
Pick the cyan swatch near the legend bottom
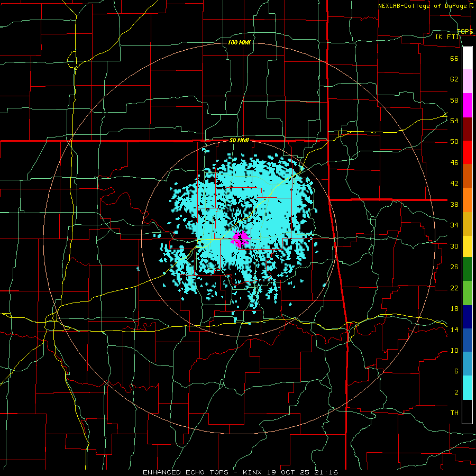coord(467,388)
